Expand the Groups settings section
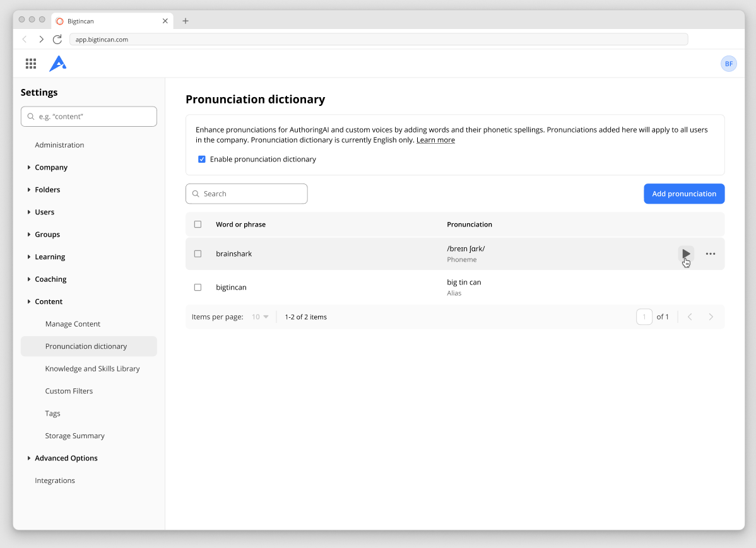 pyautogui.click(x=29, y=235)
